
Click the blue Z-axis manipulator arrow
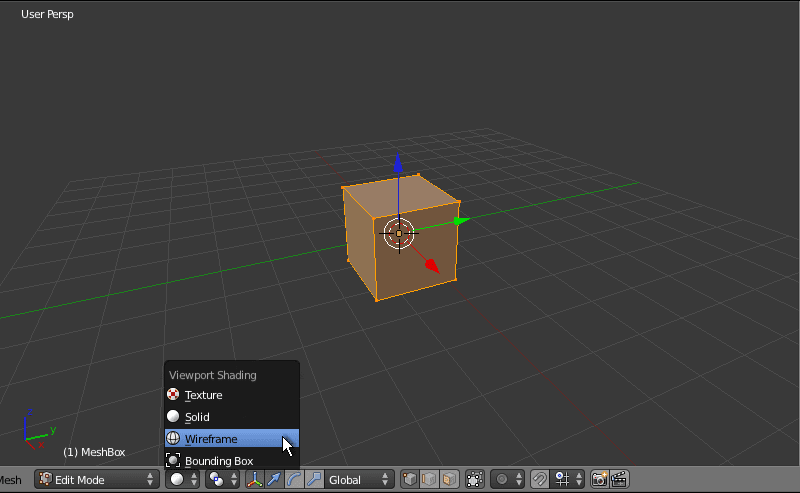(398, 163)
